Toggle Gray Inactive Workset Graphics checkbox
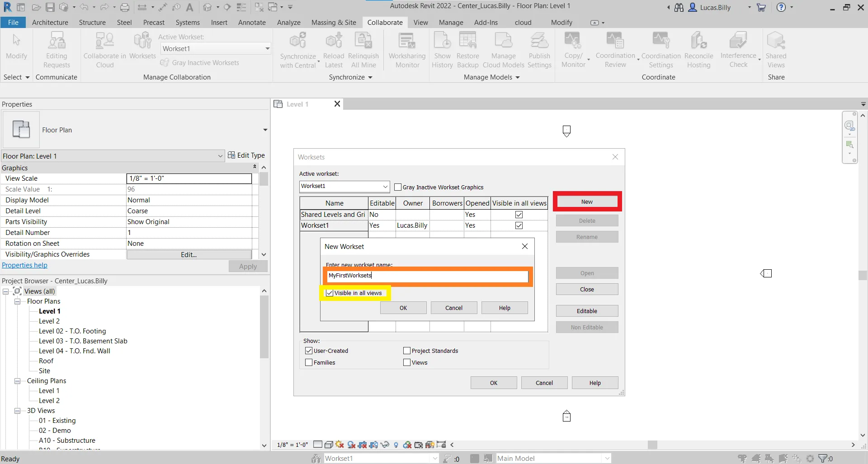This screenshot has width=868, height=464. click(398, 187)
